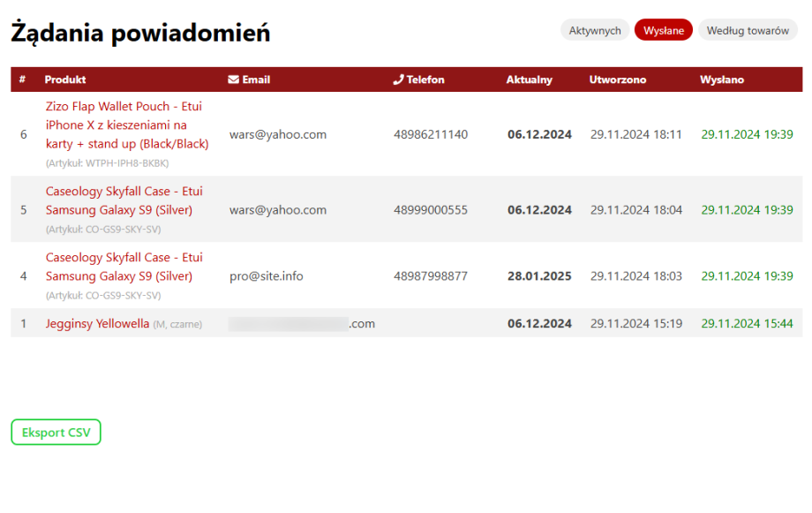The image size is (812, 513).
Task: Click the phone icon in Telefon header
Action: coord(398,79)
